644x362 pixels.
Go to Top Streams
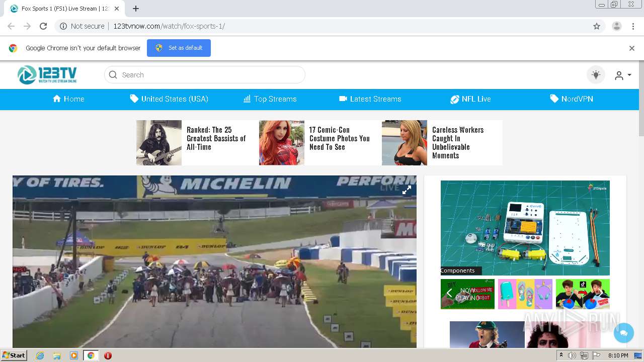(270, 99)
